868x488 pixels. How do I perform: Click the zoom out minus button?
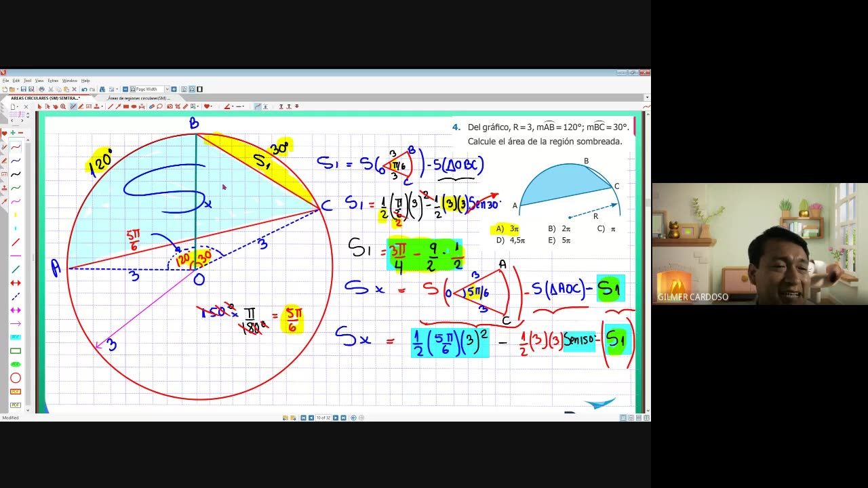pos(125,89)
